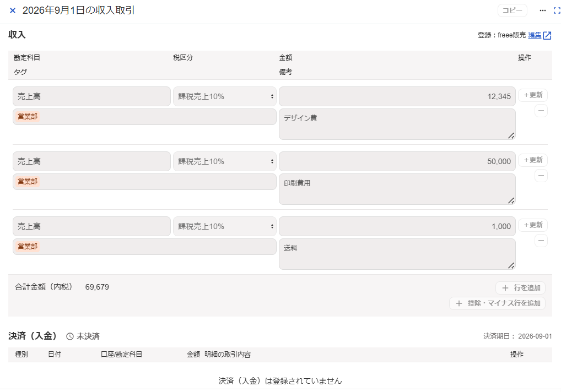Click 営業部 tag in デザイン費 row
The height and width of the screenshot is (392, 561).
coord(28,117)
